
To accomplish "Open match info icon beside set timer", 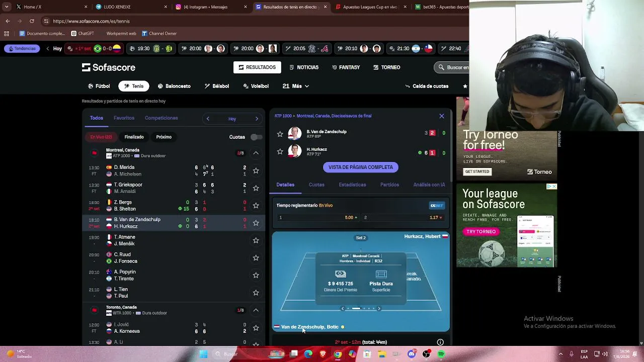I will tap(440, 342).
